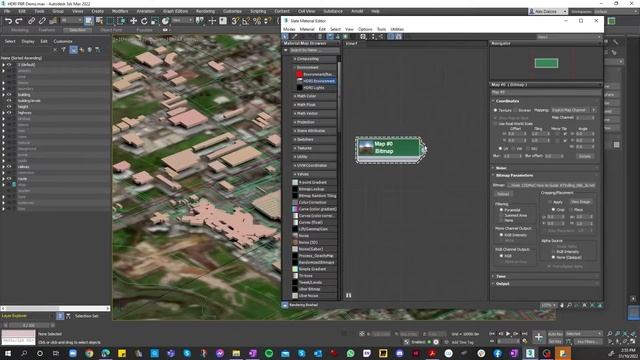Select Summed Area filtering option
This screenshot has height=360, width=640.
pos(502,215)
